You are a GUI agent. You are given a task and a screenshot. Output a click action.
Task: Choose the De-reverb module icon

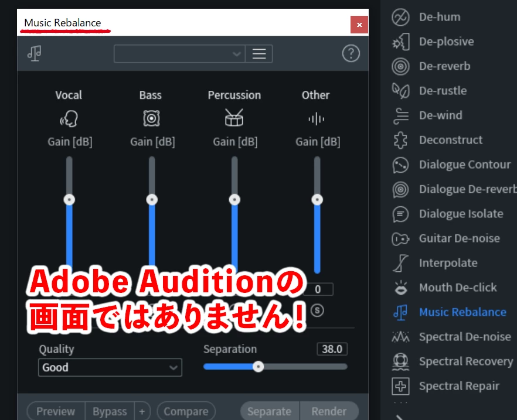[x=400, y=66]
